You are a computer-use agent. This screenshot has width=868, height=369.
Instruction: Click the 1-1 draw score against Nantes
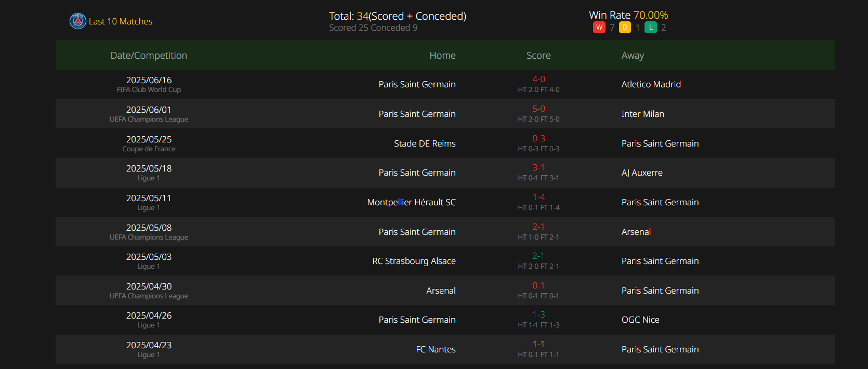tap(538, 345)
